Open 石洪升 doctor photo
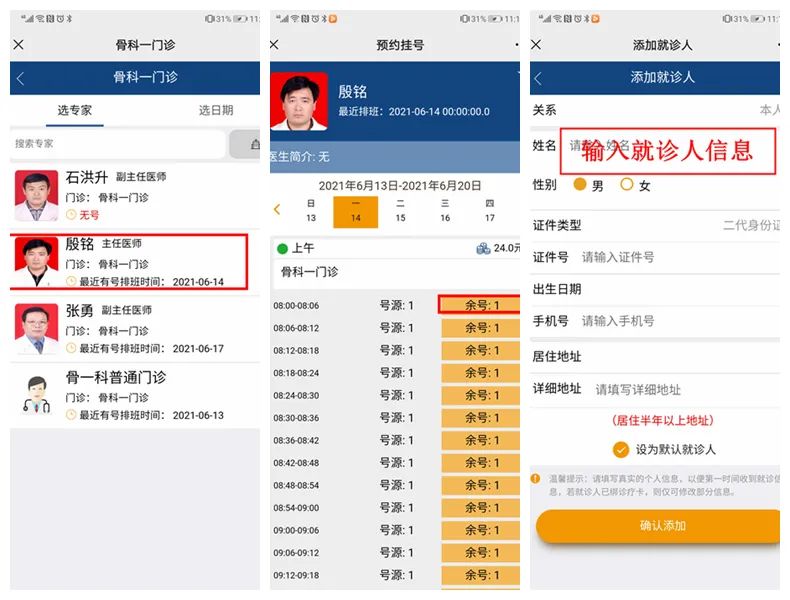 [36, 195]
